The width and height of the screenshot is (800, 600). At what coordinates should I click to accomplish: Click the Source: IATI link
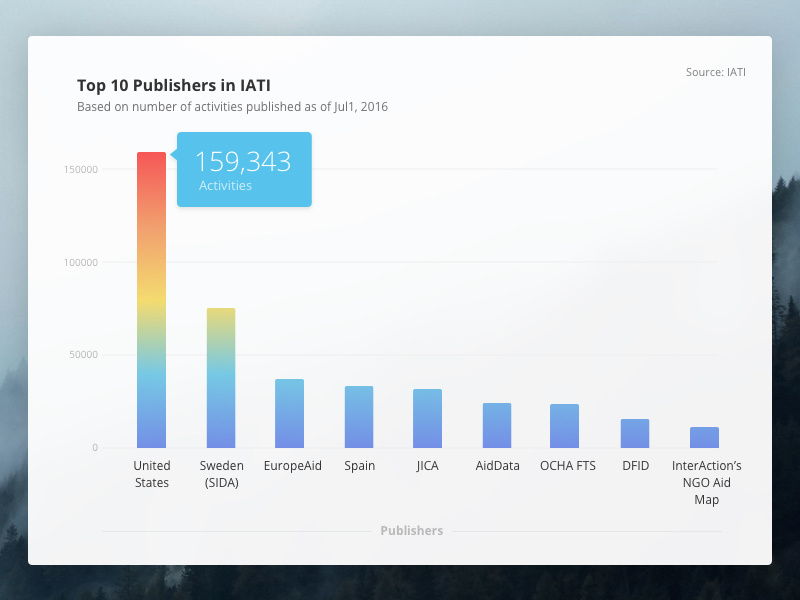click(x=716, y=72)
